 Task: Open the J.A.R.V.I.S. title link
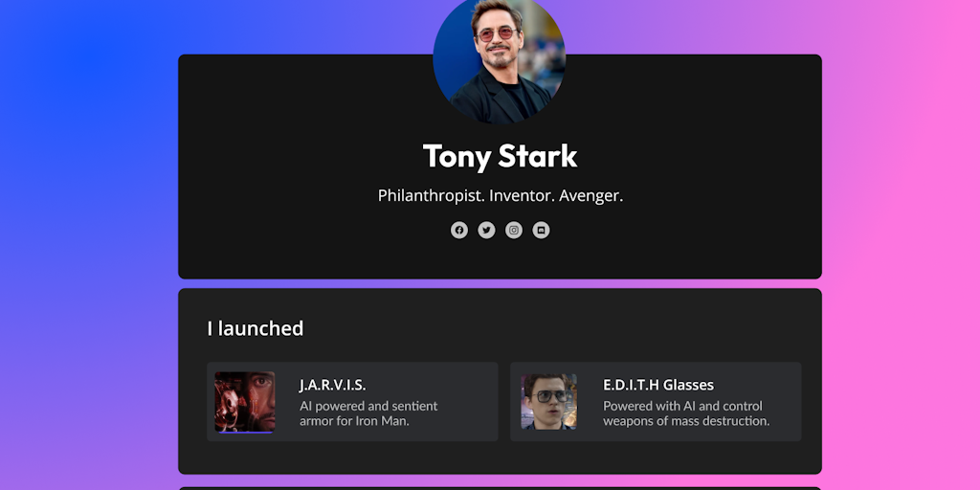coord(333,385)
